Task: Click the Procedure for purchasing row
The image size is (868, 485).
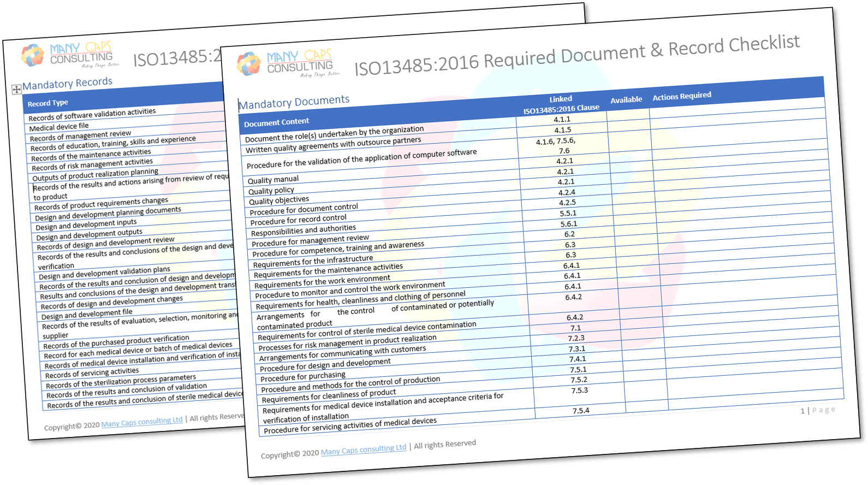Action: tap(303, 377)
